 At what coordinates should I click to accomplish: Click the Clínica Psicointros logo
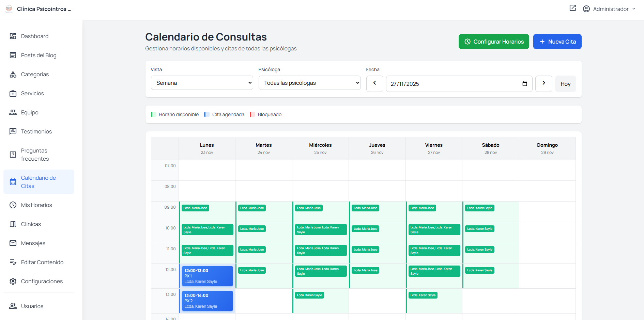click(9, 9)
